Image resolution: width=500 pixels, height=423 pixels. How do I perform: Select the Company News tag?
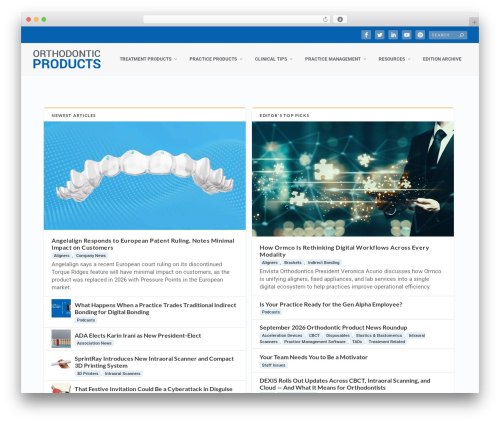pyautogui.click(x=91, y=256)
